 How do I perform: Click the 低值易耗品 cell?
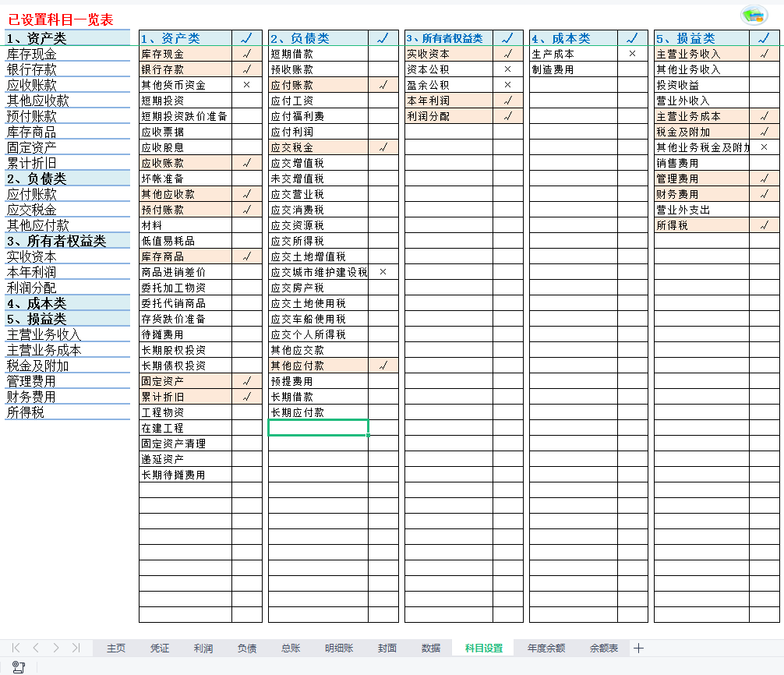(x=185, y=241)
